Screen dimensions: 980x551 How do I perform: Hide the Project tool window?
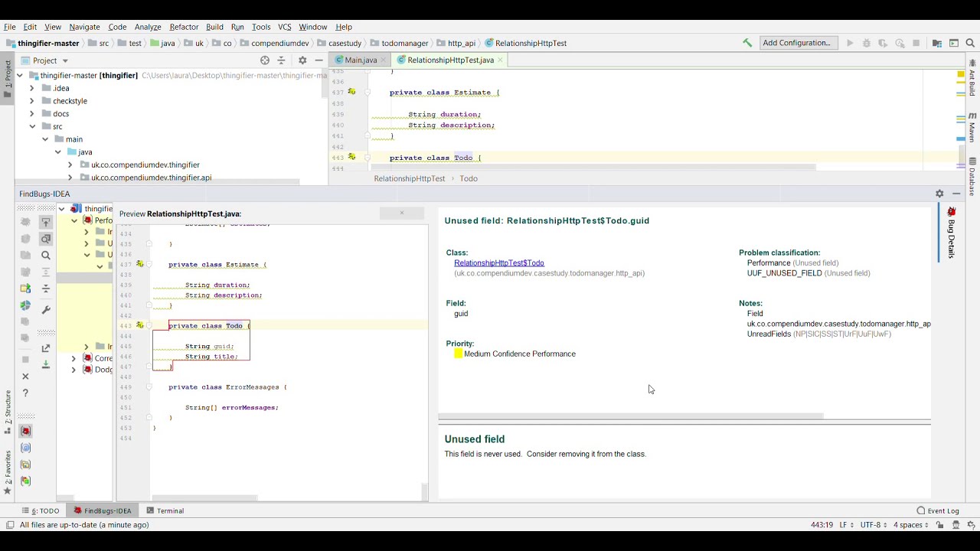coord(318,60)
